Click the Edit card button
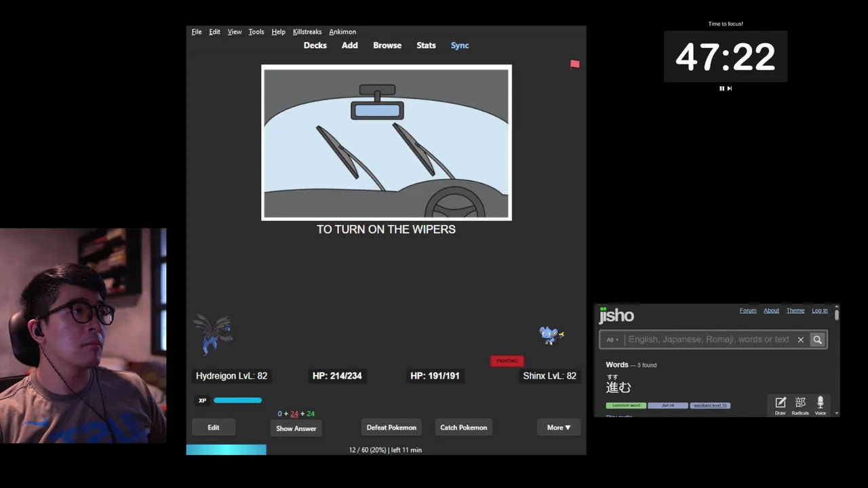The image size is (868, 488). (214, 427)
